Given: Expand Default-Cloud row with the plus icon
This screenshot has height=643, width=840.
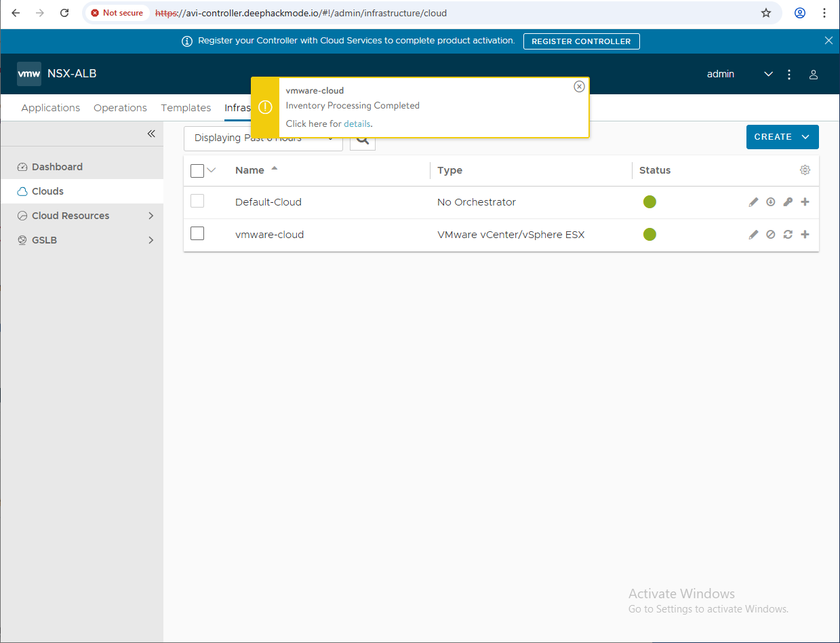Looking at the screenshot, I should point(805,202).
